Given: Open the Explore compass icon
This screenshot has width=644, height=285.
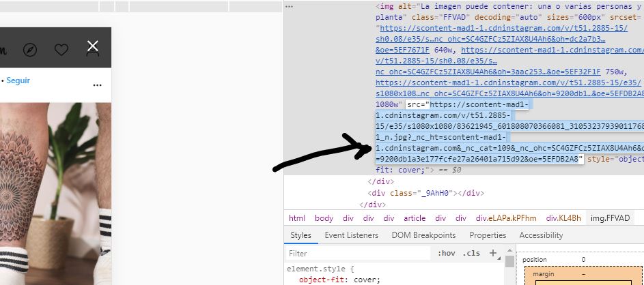Looking at the screenshot, I should (30, 50).
